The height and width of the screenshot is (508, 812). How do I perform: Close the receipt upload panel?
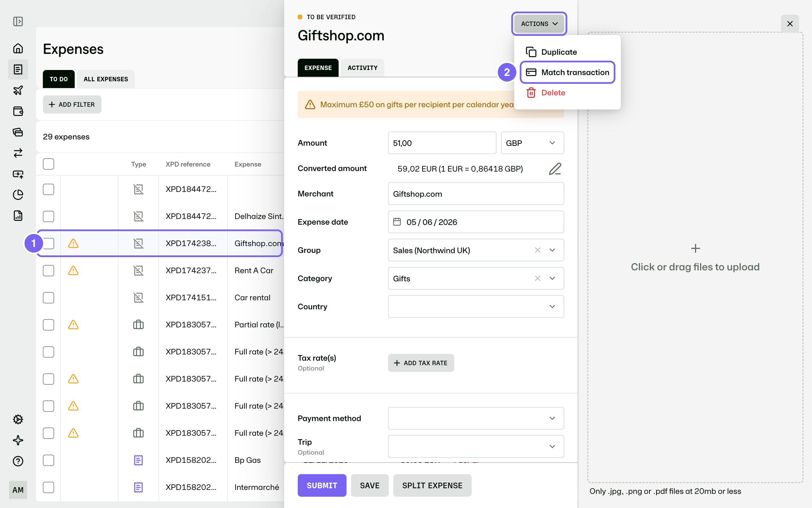[x=790, y=24]
